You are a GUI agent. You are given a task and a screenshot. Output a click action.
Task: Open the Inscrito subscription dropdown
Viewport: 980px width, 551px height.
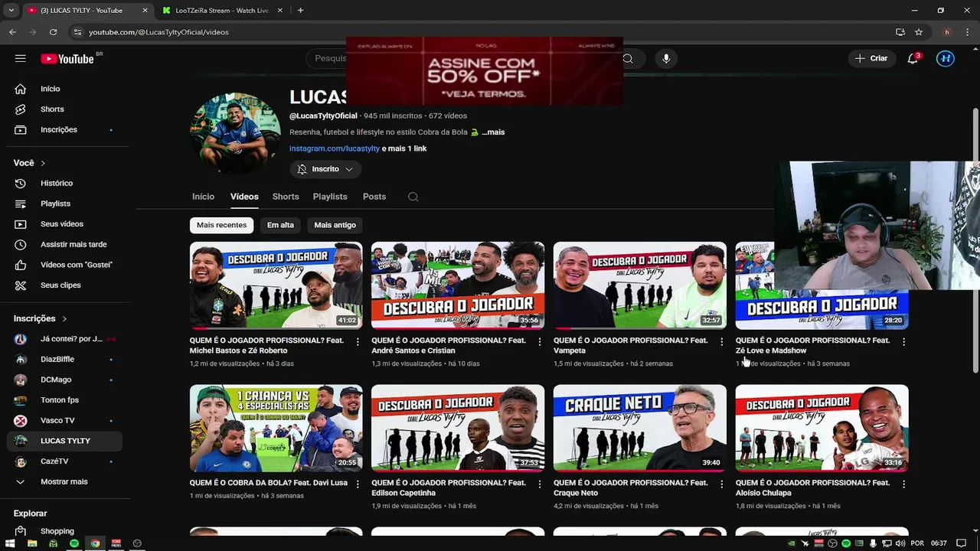point(325,169)
